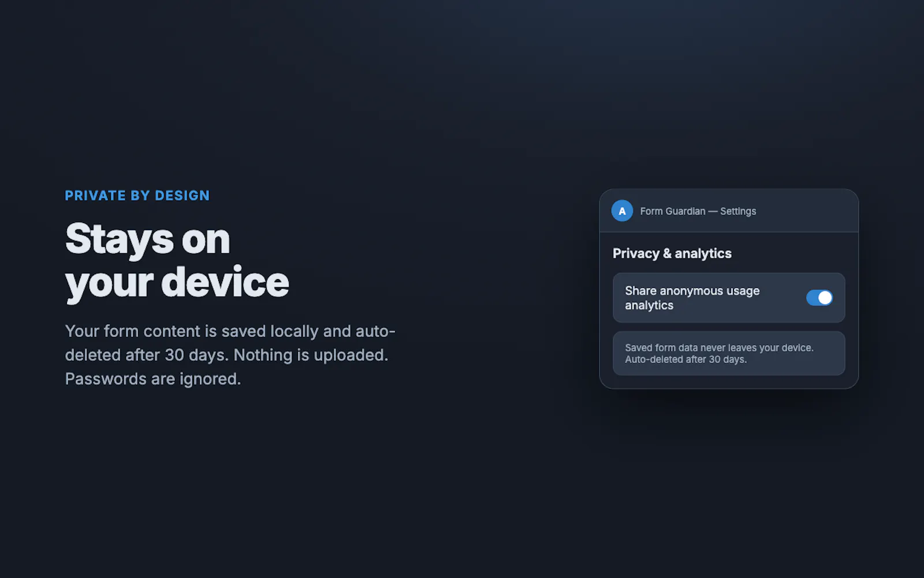The image size is (924, 578).
Task: Click the "Nothing is uploaded." sentence
Action: click(x=311, y=355)
